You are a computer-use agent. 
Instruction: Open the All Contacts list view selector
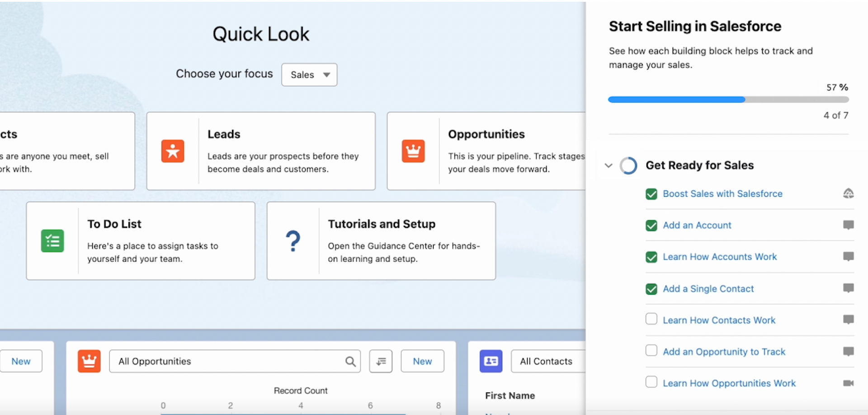click(548, 361)
